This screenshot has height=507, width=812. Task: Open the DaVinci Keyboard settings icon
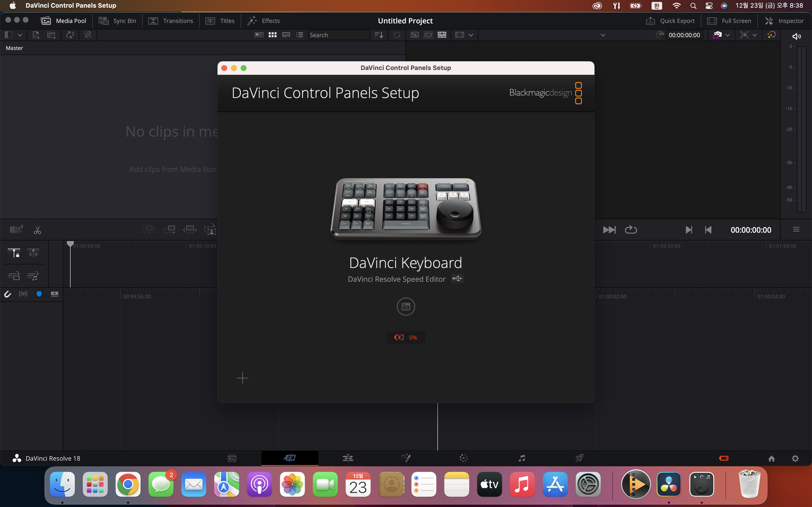[x=406, y=306]
